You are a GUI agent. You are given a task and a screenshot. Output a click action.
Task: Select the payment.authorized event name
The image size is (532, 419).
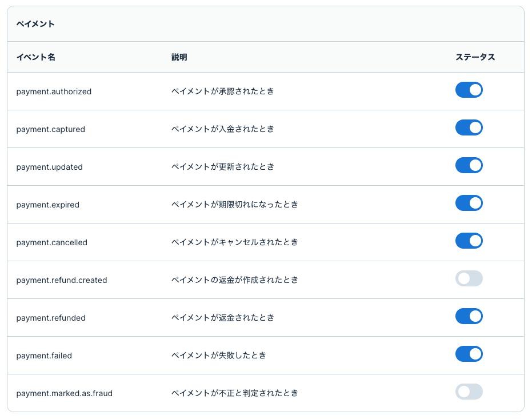(54, 91)
